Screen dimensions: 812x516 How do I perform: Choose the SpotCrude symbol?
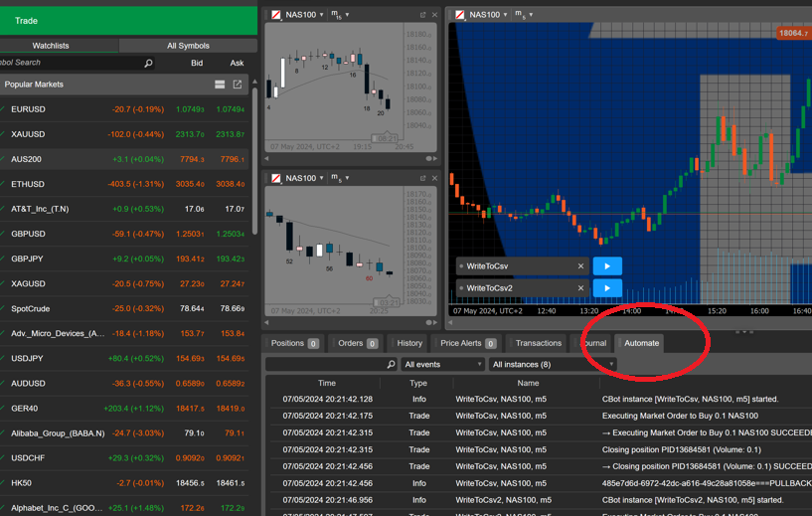[x=124, y=309]
